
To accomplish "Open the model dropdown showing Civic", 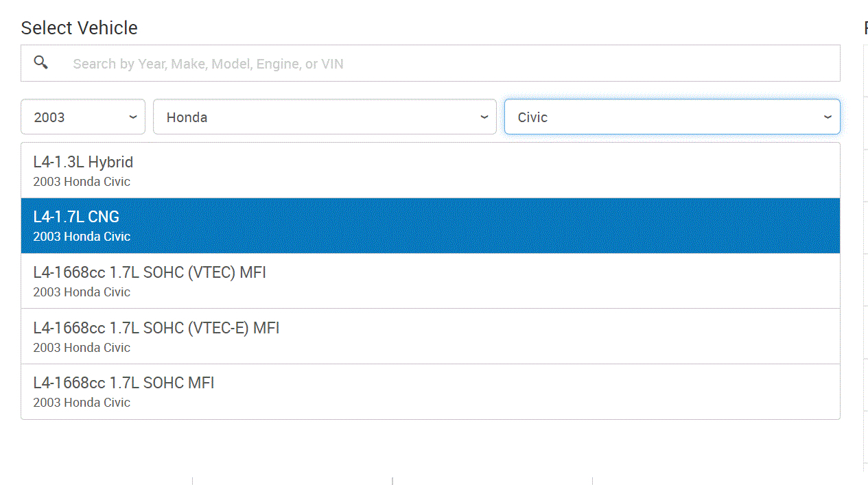I will [672, 117].
